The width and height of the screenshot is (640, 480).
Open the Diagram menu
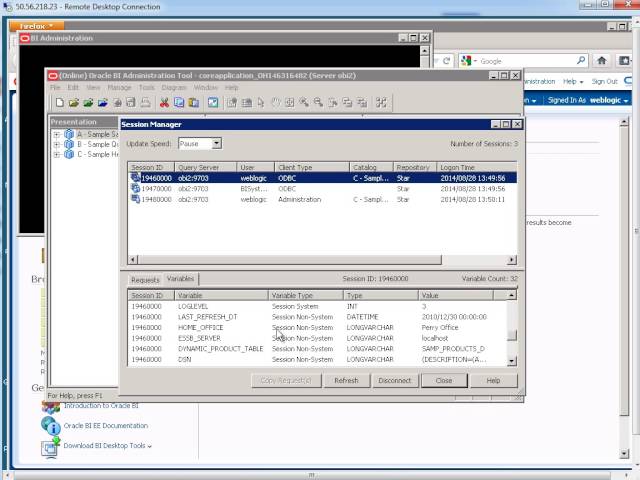174,87
